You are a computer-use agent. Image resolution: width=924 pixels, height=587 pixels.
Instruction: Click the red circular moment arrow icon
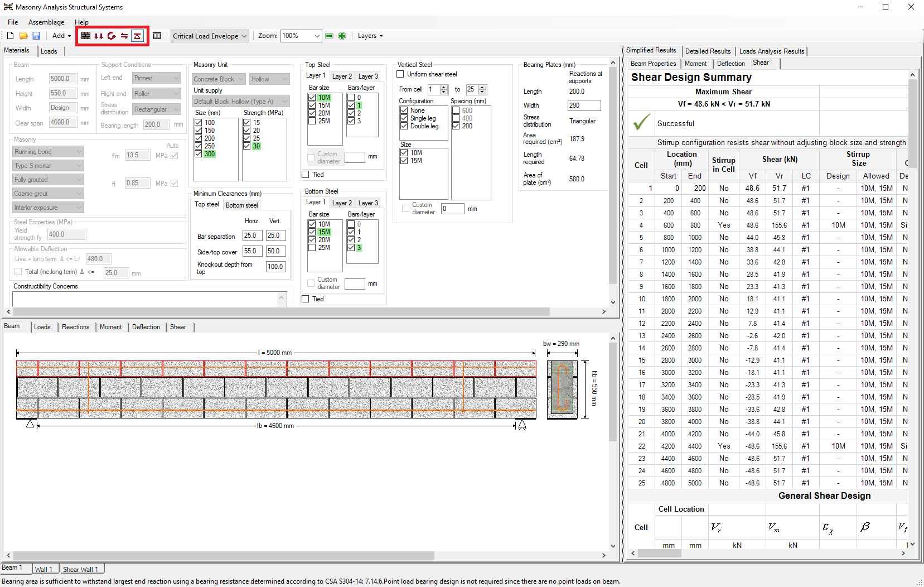(x=112, y=36)
